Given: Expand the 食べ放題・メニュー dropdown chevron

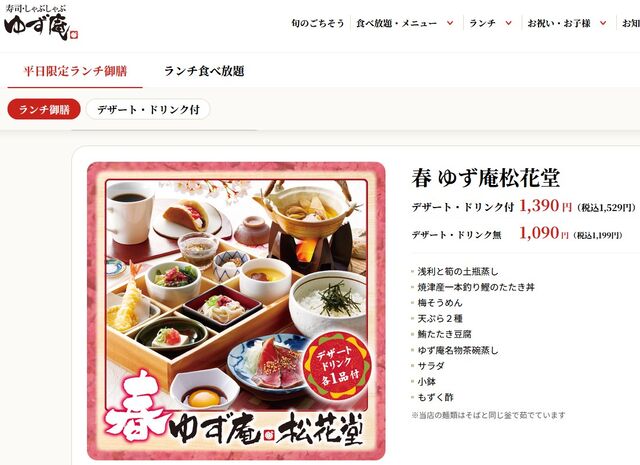Looking at the screenshot, I should pyautogui.click(x=450, y=23).
